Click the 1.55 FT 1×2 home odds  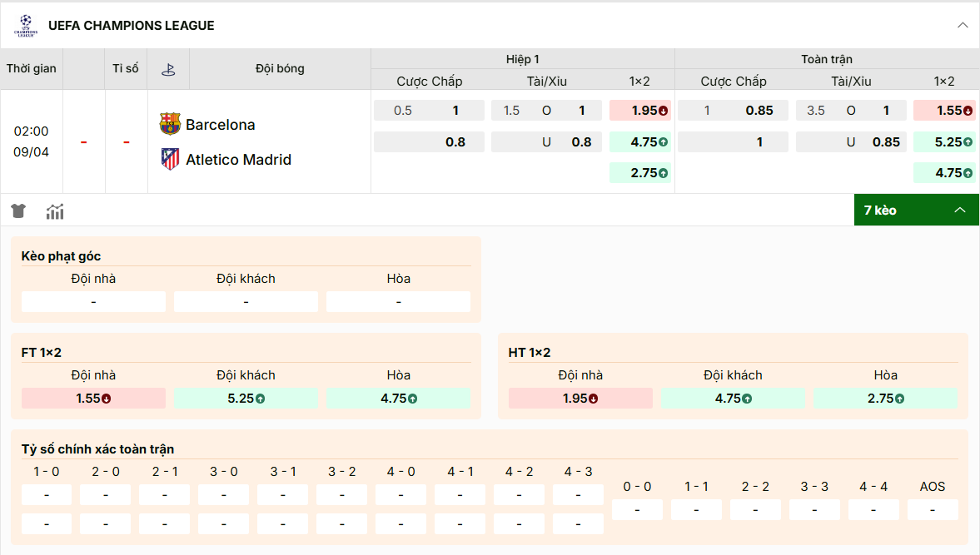coord(93,399)
